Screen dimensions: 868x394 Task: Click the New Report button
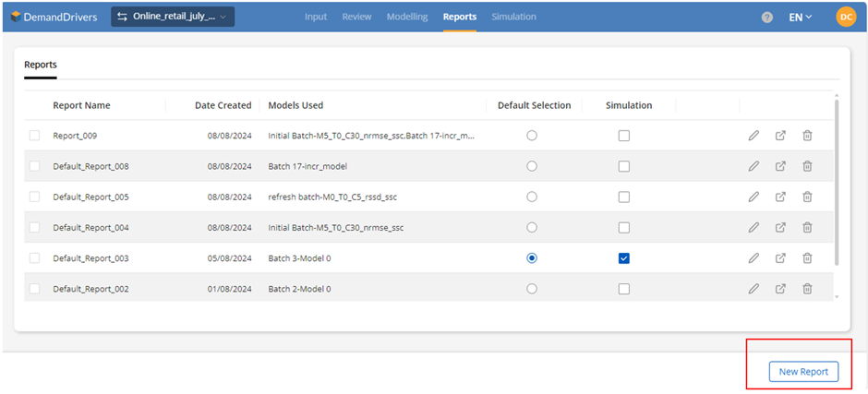pos(803,372)
